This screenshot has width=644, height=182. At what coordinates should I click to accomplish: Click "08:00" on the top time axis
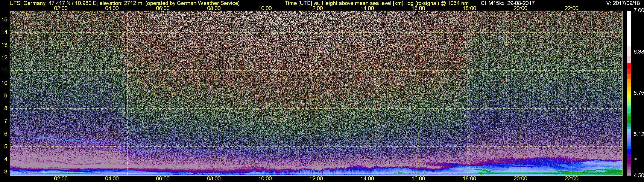(214, 8)
